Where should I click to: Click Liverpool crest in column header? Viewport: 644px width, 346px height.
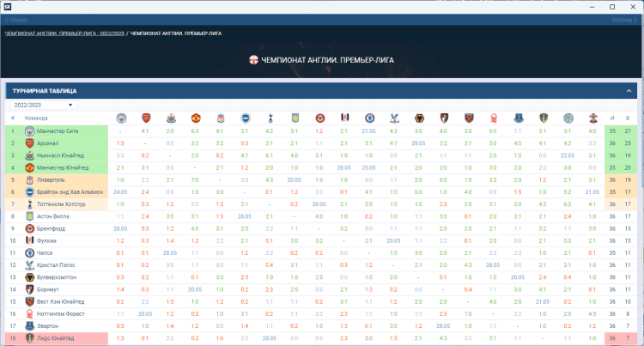click(x=221, y=118)
